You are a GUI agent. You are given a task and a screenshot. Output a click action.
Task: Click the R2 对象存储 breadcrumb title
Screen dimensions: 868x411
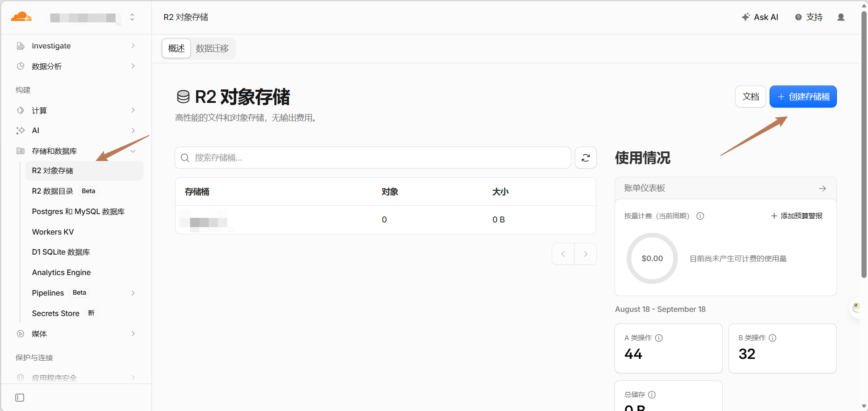pos(186,17)
